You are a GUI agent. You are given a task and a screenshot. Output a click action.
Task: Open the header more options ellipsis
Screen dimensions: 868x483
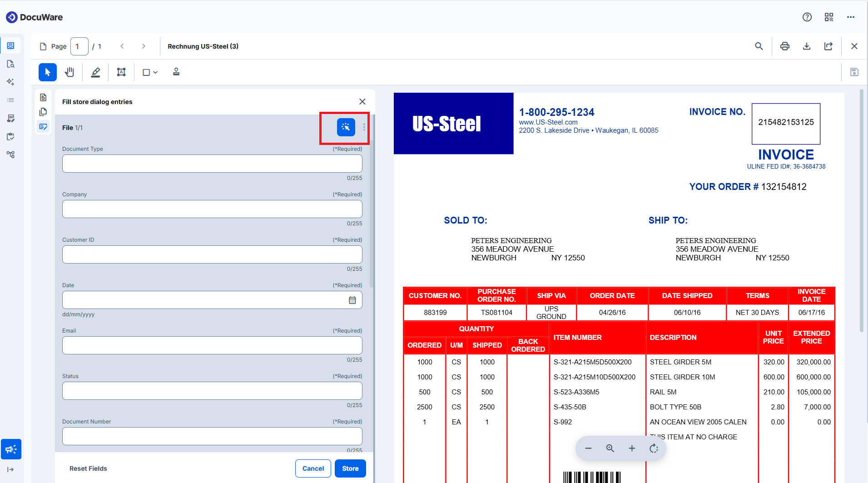(851, 17)
